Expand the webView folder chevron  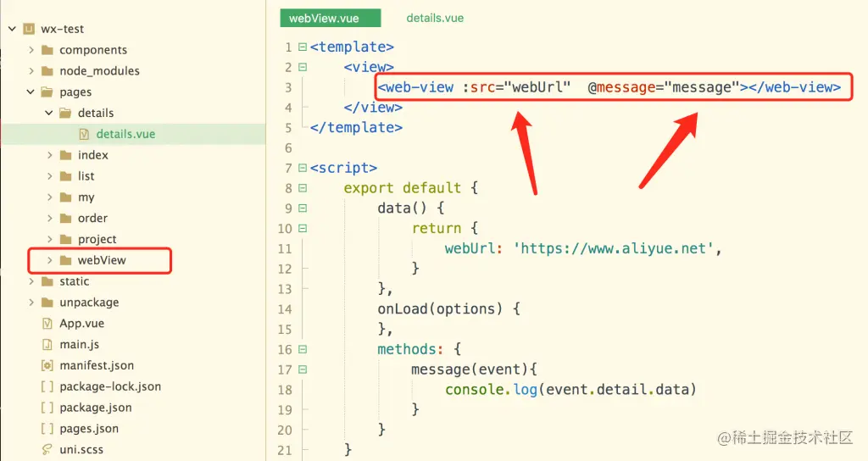pyautogui.click(x=49, y=260)
